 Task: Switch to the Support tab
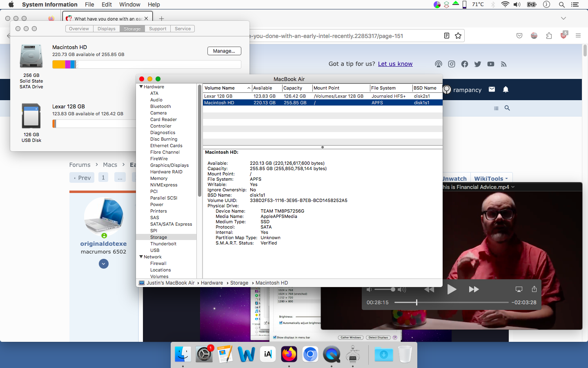pyautogui.click(x=158, y=29)
